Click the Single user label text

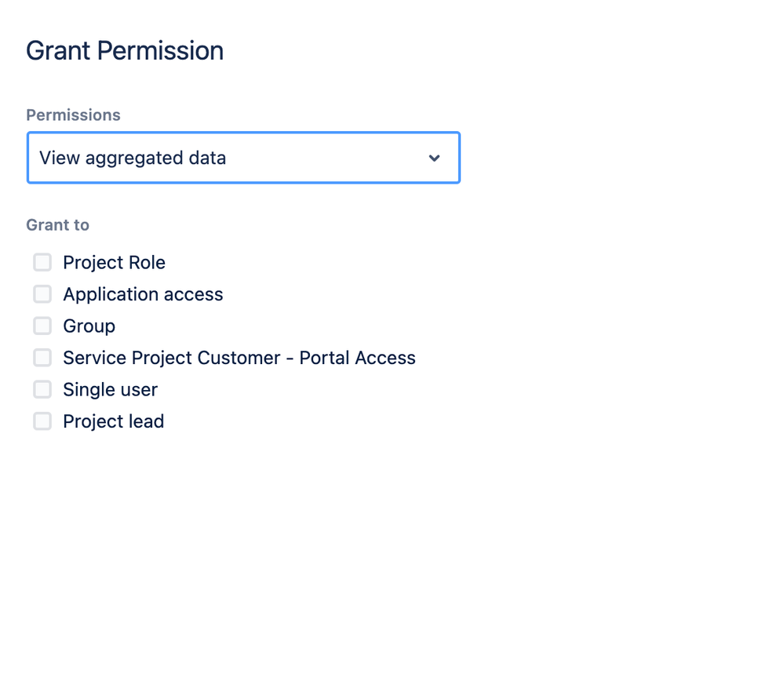(110, 389)
